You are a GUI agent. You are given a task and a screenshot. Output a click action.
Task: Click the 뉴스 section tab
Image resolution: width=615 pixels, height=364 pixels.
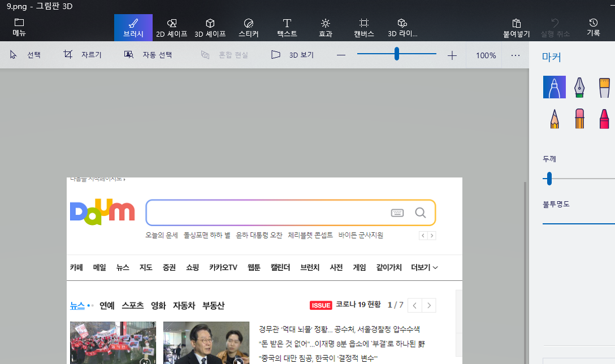click(77, 306)
